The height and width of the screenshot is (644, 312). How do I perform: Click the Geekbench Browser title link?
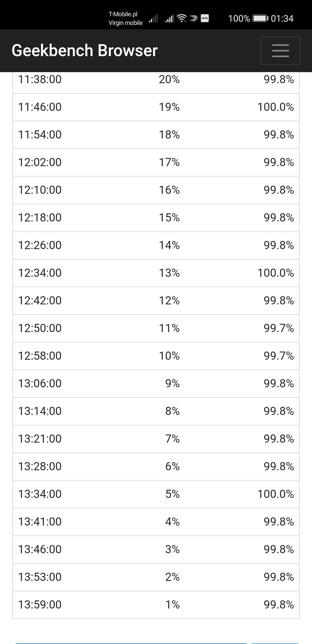[x=84, y=51]
